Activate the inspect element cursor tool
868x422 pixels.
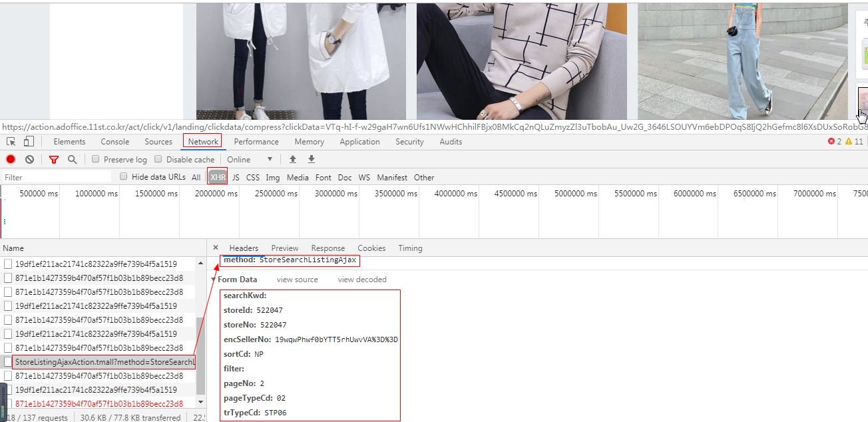pos(11,141)
